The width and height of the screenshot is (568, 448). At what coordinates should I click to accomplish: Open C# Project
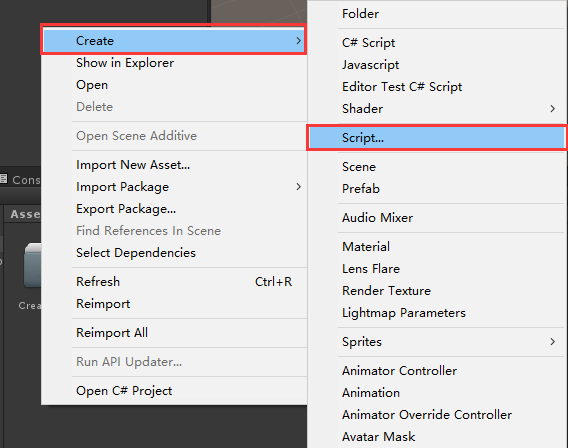click(x=124, y=391)
